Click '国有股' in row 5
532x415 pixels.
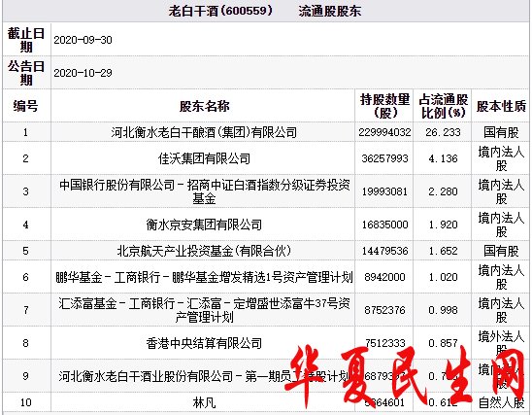coord(501,251)
